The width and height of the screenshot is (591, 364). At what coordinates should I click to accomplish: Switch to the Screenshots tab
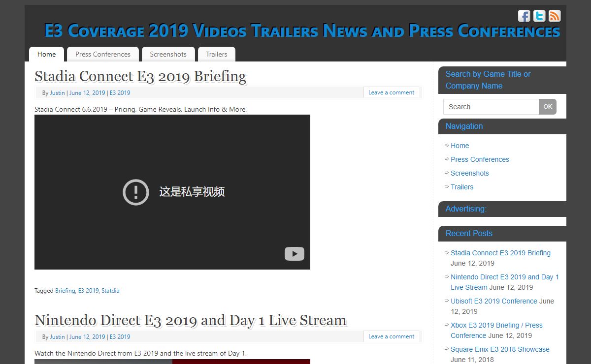168,54
